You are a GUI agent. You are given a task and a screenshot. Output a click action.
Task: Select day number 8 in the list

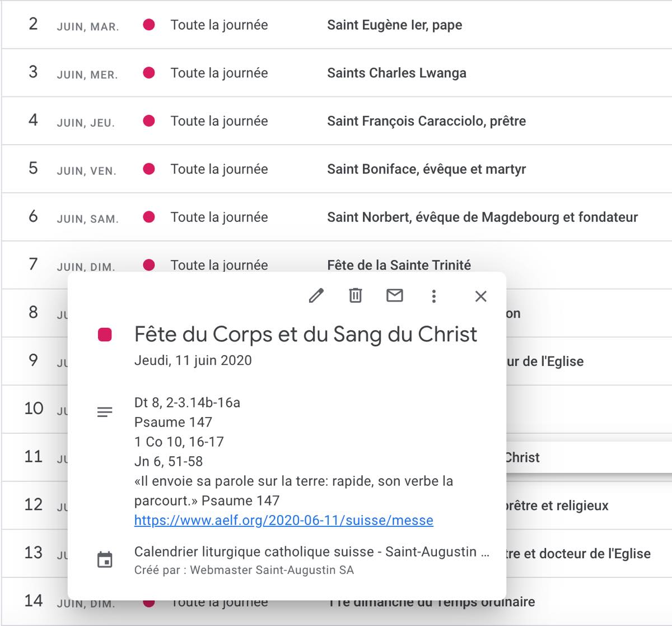click(34, 312)
